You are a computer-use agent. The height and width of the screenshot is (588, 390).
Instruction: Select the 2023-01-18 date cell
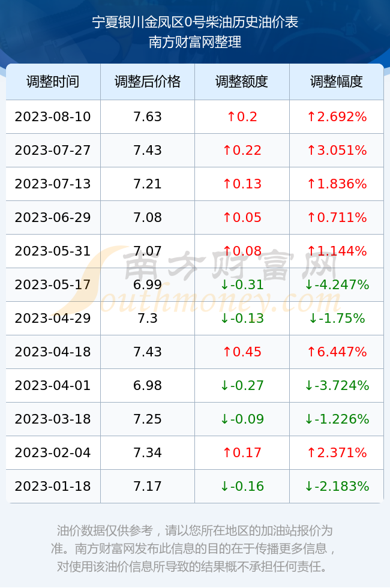(x=53, y=487)
